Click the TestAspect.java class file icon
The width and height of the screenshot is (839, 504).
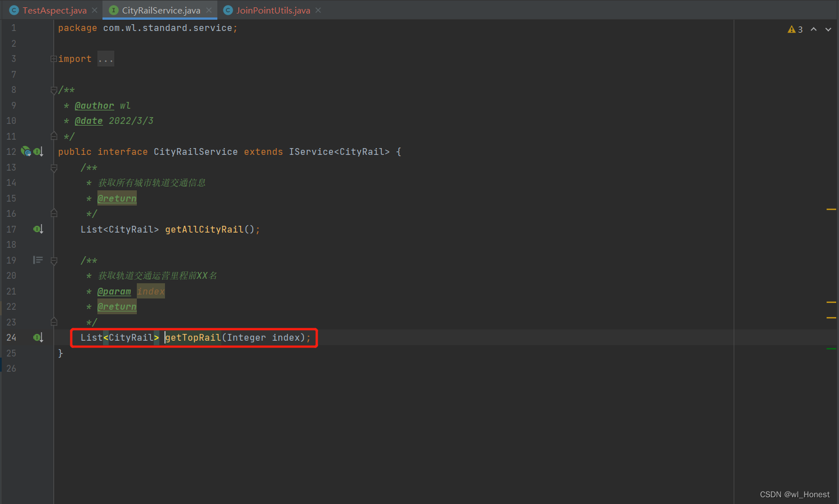pyautogui.click(x=14, y=10)
